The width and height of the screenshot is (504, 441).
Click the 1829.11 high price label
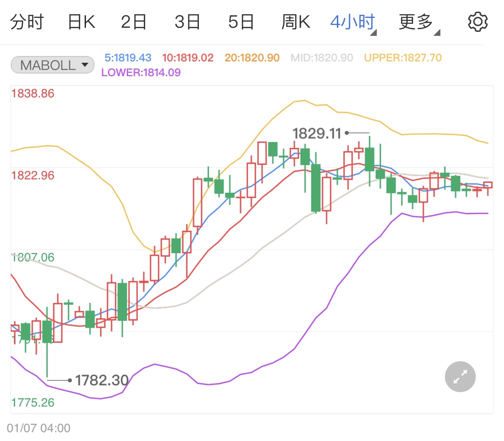tap(317, 134)
